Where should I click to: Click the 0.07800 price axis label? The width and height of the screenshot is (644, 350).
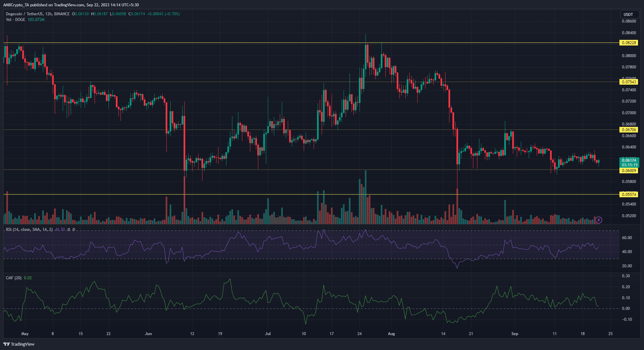click(x=629, y=67)
